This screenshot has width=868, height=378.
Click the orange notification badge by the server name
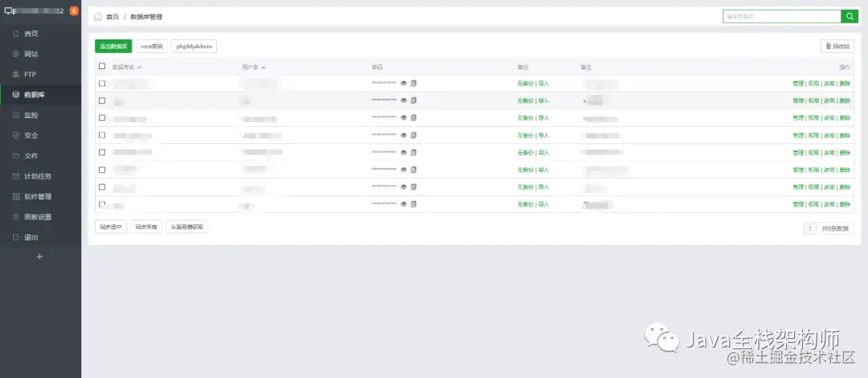(74, 11)
